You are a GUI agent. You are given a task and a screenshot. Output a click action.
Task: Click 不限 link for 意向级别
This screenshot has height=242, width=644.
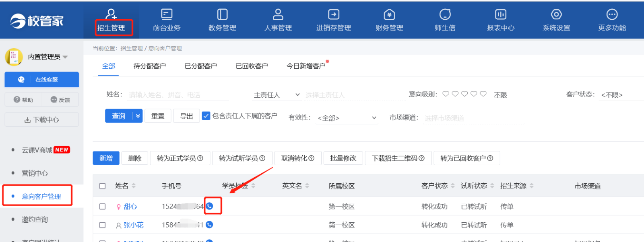pos(500,95)
